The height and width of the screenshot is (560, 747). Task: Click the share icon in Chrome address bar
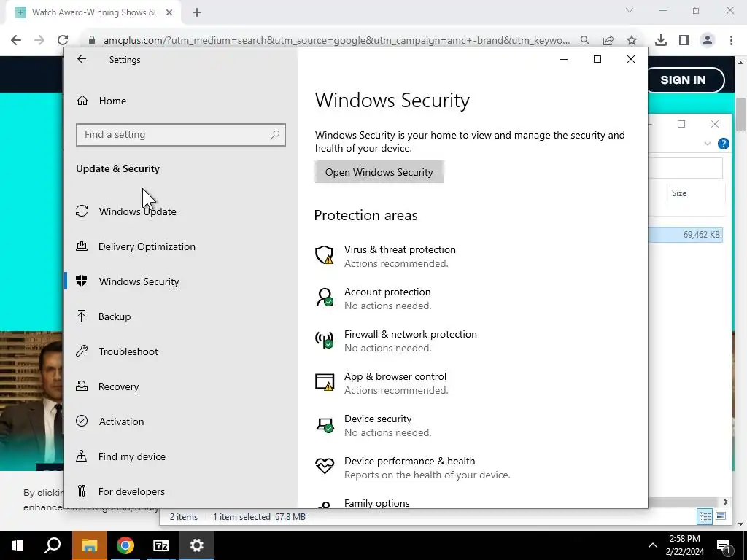(x=608, y=40)
